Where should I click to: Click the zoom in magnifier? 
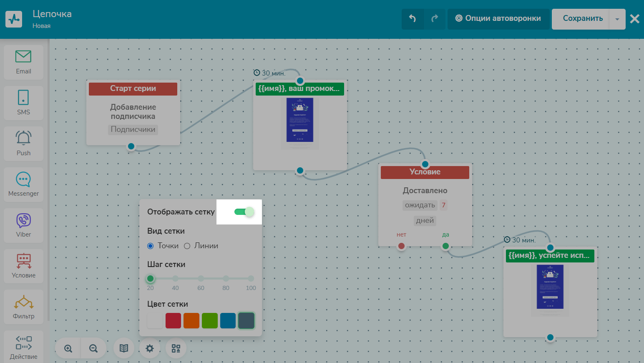pyautogui.click(x=68, y=348)
